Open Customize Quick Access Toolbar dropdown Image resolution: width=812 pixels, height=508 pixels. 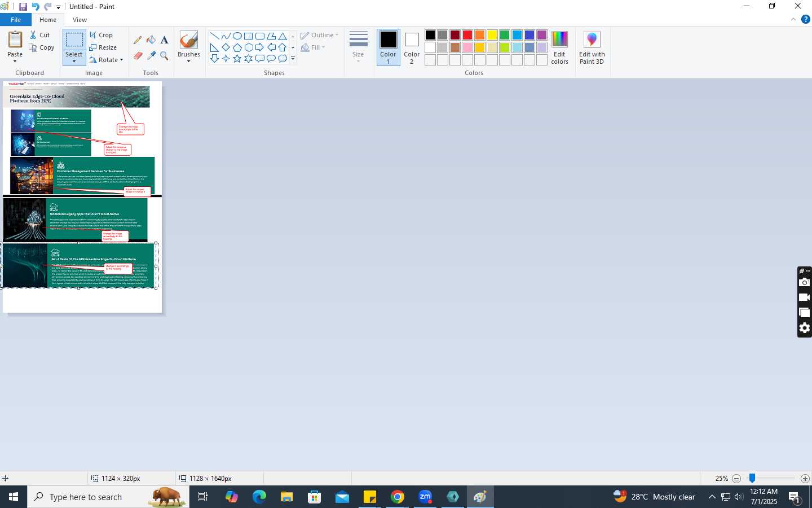(x=59, y=7)
